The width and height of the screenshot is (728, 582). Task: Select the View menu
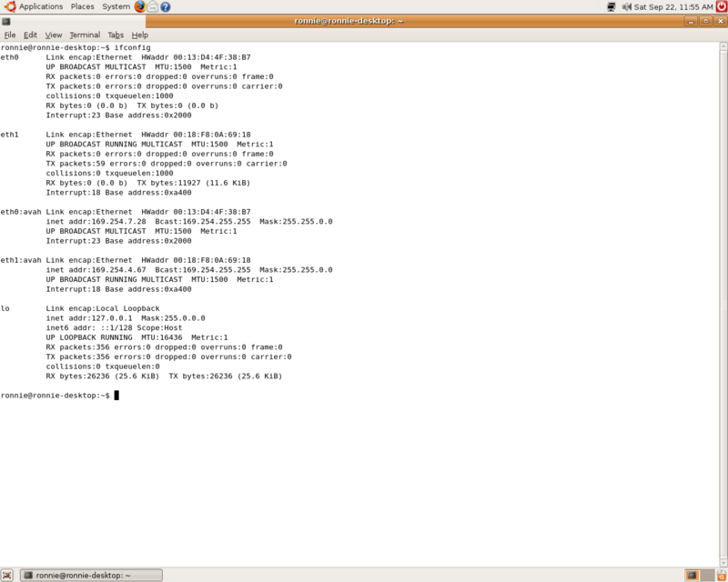click(x=53, y=35)
